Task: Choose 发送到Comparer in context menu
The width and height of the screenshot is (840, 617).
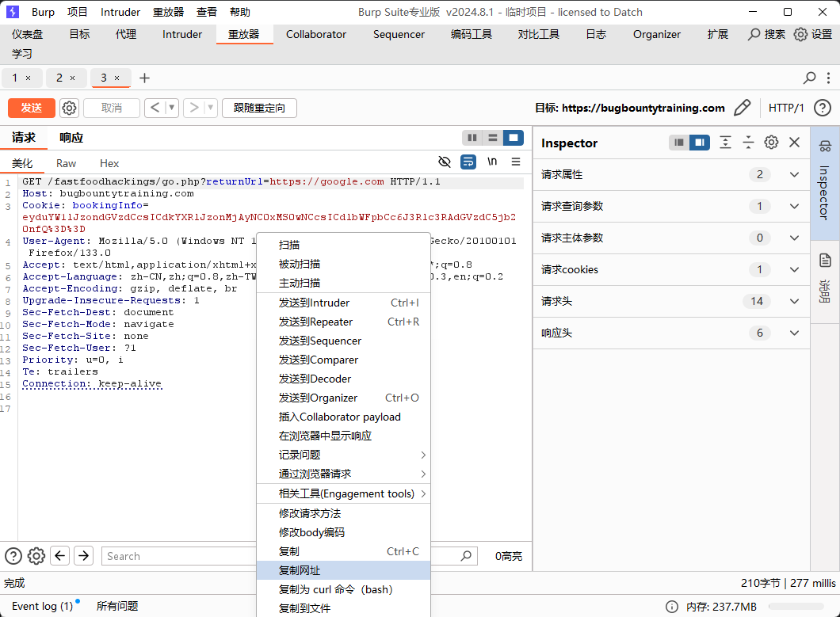Action: pyautogui.click(x=343, y=360)
